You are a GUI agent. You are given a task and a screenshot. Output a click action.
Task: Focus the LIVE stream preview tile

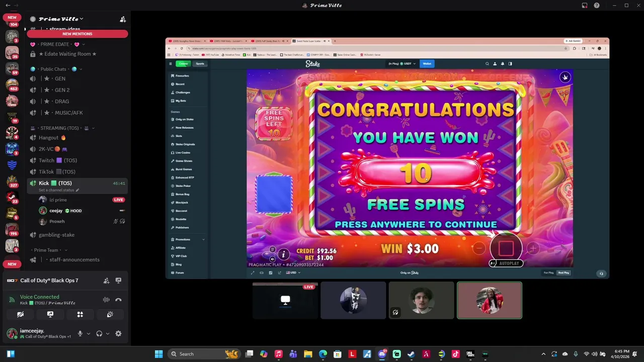coord(285,300)
